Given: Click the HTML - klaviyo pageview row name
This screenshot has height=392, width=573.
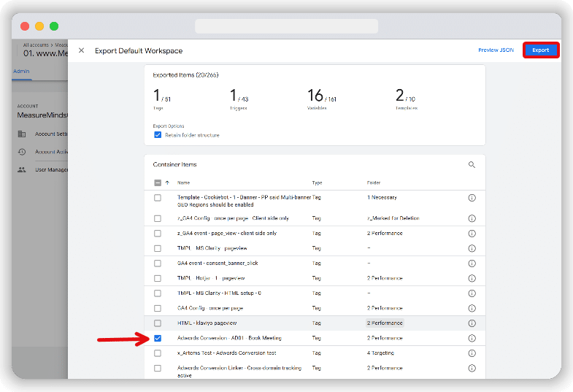Looking at the screenshot, I should point(207,323).
